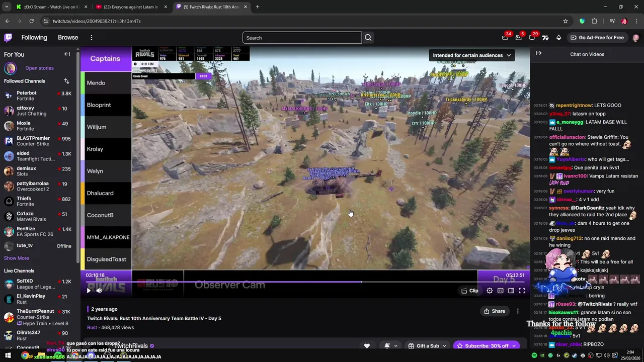Open Moxie Fortnite channel
The height and width of the screenshot is (362, 644).
(x=40, y=126)
